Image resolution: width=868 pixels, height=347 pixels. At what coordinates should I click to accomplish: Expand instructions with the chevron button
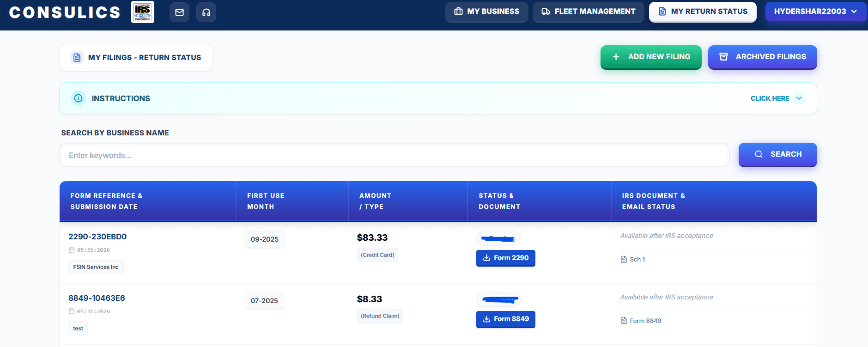(799, 98)
